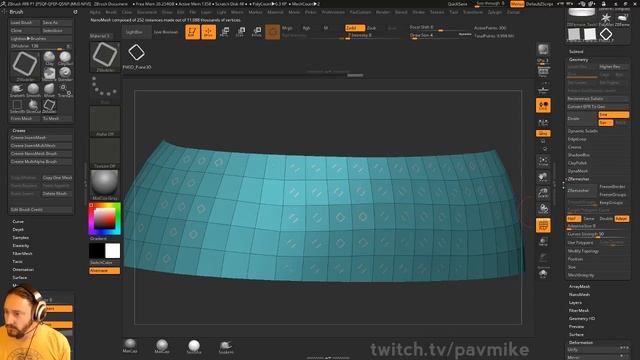
Task: Click the QuickSave button
Action: click(458, 4)
